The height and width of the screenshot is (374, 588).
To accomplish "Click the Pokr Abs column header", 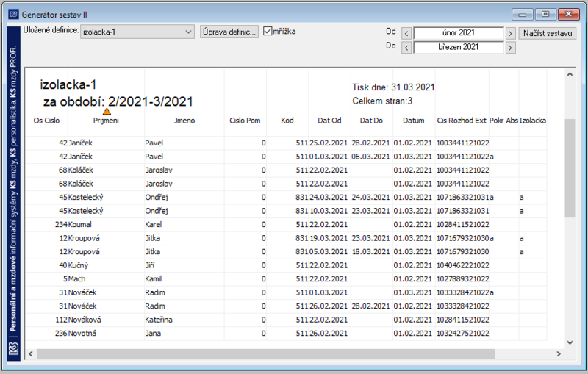I will [503, 121].
